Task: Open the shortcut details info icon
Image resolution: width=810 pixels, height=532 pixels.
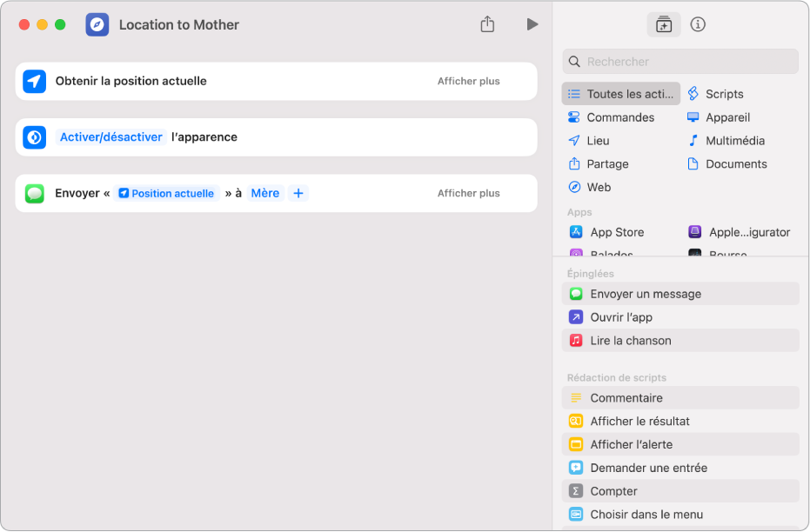Action: [x=698, y=24]
